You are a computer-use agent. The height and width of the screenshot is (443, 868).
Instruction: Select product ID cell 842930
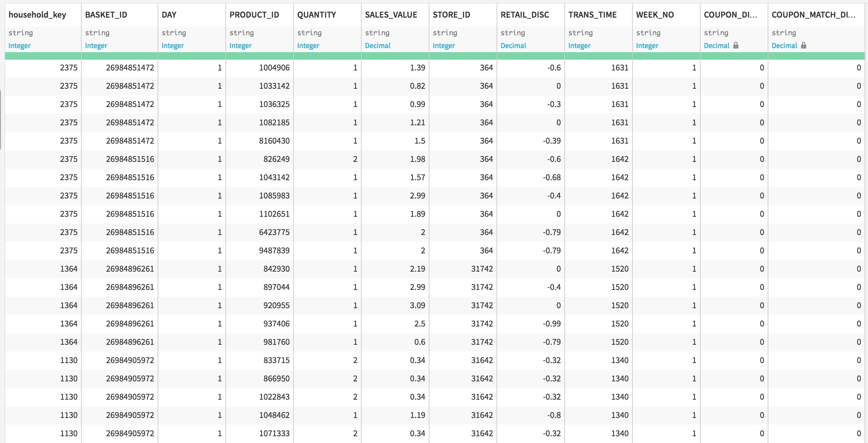[x=260, y=269]
